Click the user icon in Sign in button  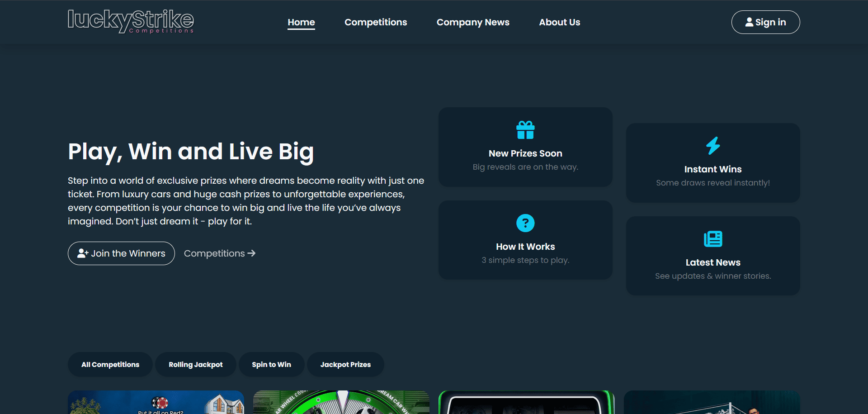(749, 22)
